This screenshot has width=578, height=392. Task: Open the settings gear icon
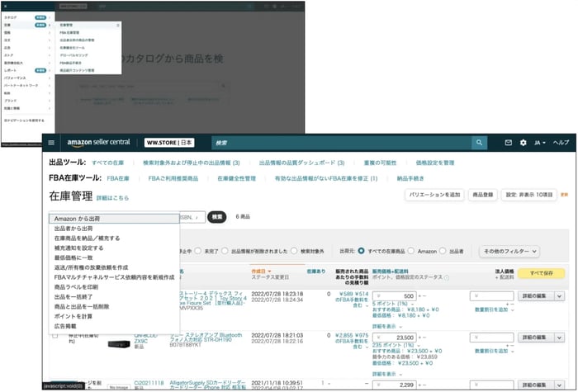[523, 143]
